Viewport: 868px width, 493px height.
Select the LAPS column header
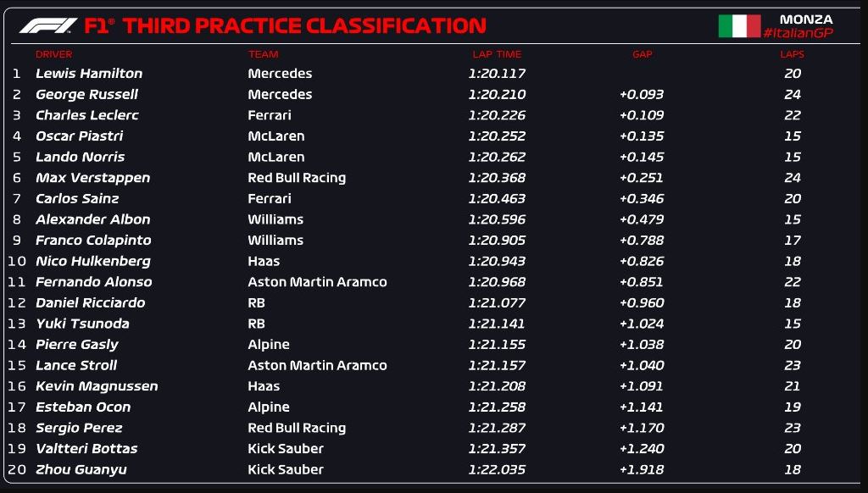[793, 54]
